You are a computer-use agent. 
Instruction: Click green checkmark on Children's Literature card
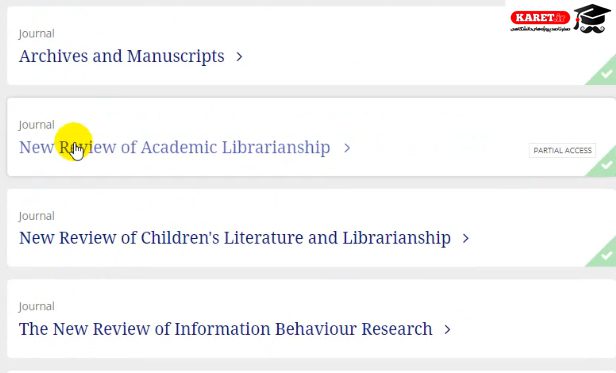(606, 255)
